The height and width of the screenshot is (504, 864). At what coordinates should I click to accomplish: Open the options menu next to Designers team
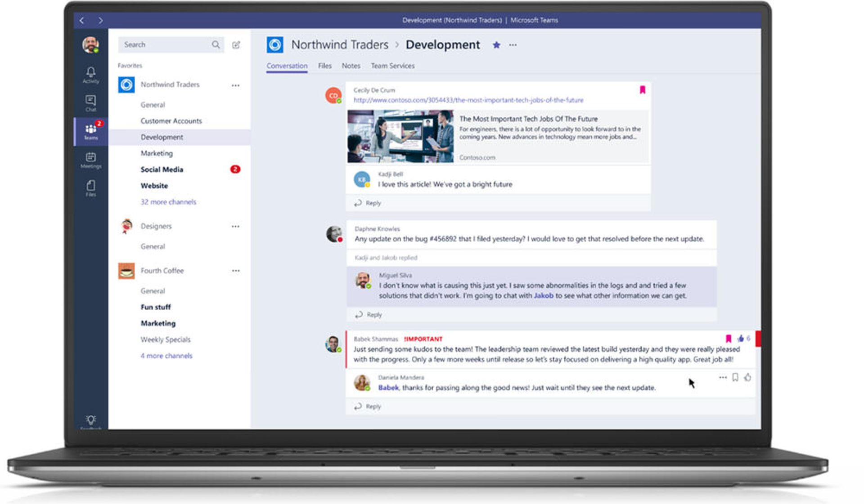[235, 226]
